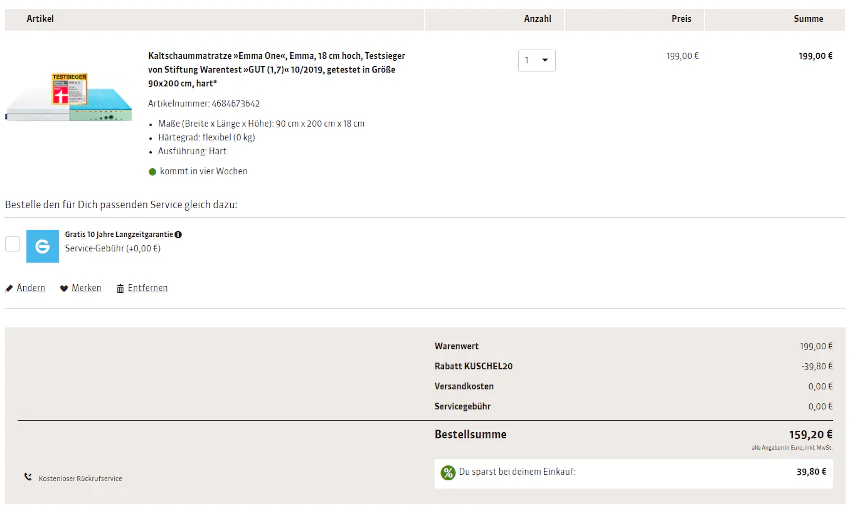Click the Merken link
This screenshot has height=508, width=850.
pyautogui.click(x=86, y=288)
